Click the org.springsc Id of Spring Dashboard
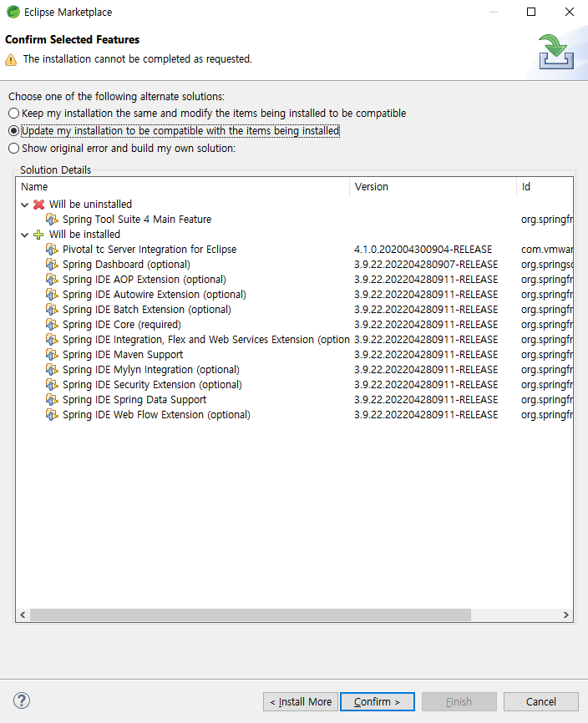588x723 pixels. coord(547,264)
